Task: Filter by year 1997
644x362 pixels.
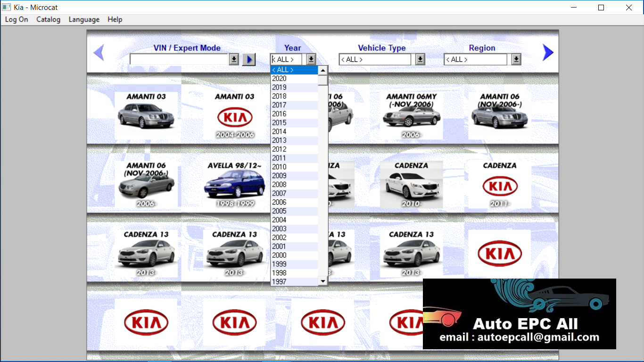Action: tap(294, 282)
